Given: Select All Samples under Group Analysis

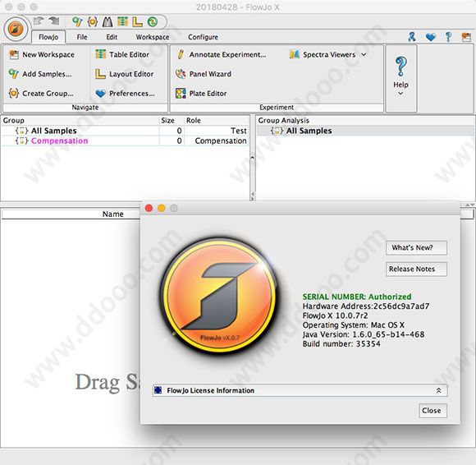Looking at the screenshot, I should pyautogui.click(x=309, y=131).
